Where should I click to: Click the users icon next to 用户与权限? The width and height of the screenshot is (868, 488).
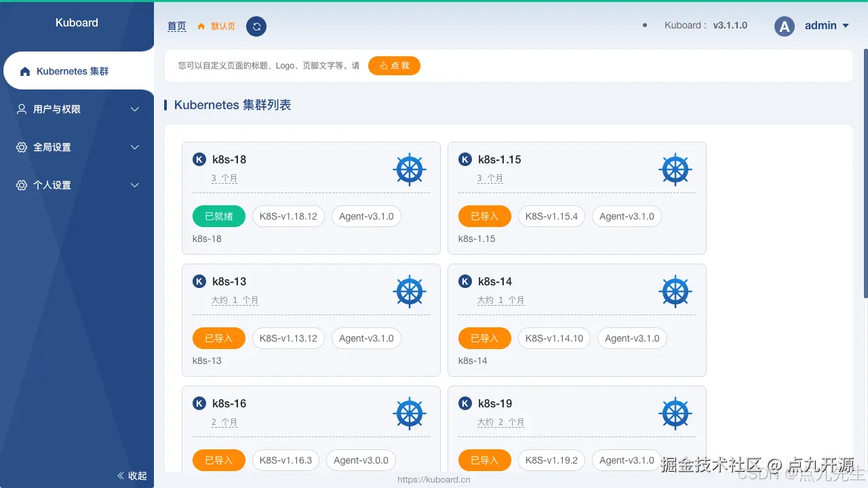coord(23,109)
